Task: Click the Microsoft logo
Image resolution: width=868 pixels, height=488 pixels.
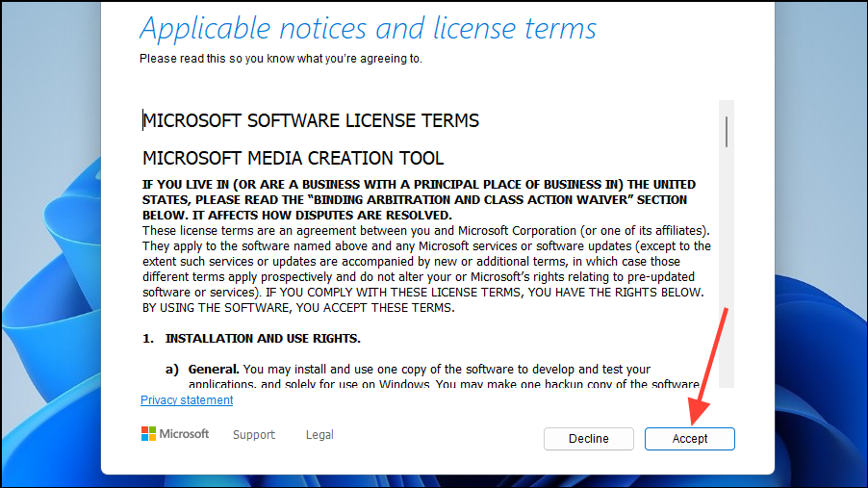Action: coord(175,434)
